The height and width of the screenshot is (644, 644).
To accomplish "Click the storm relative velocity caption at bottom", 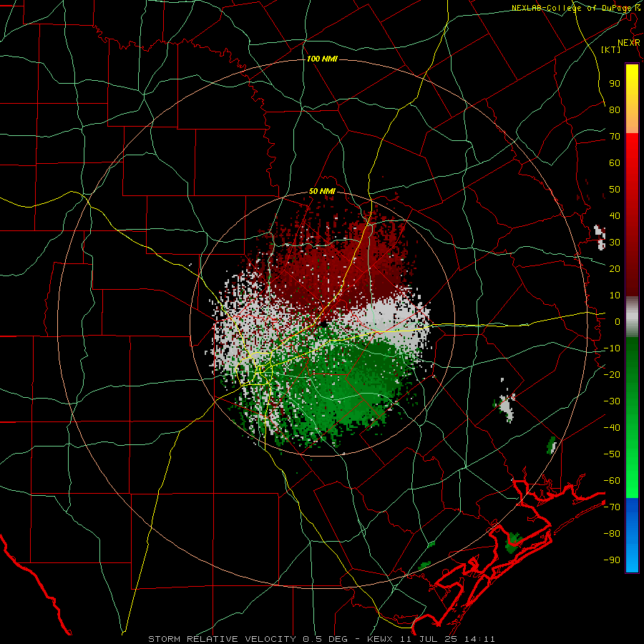I will coord(321,639).
